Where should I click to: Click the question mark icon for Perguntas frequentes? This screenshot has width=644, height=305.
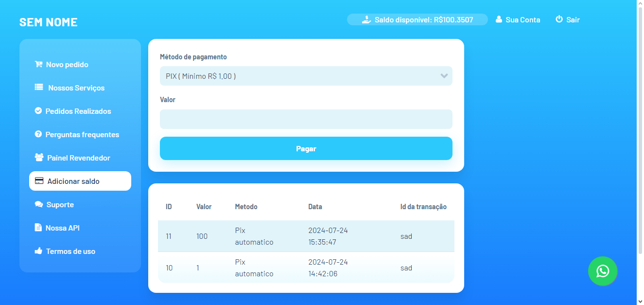pyautogui.click(x=38, y=134)
